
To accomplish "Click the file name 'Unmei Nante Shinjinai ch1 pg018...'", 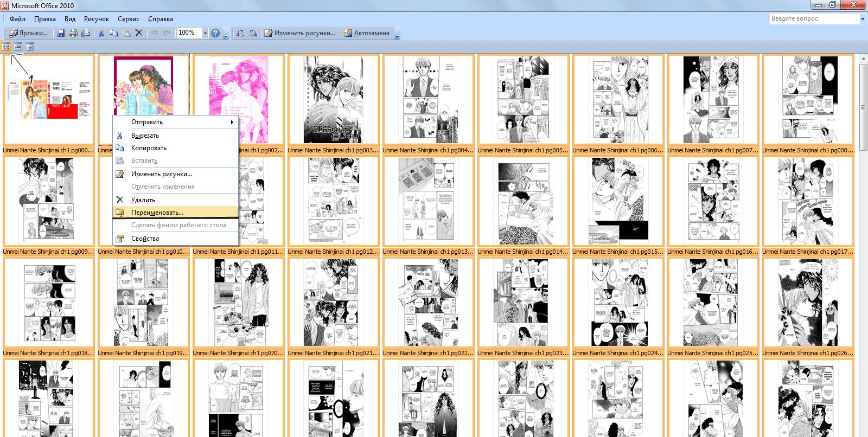I will click(x=48, y=353).
